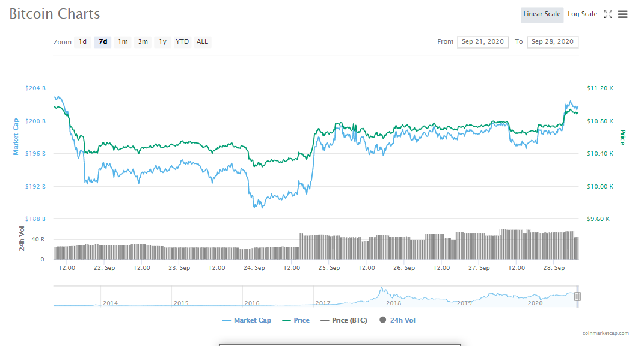Click the To date field

click(x=552, y=42)
